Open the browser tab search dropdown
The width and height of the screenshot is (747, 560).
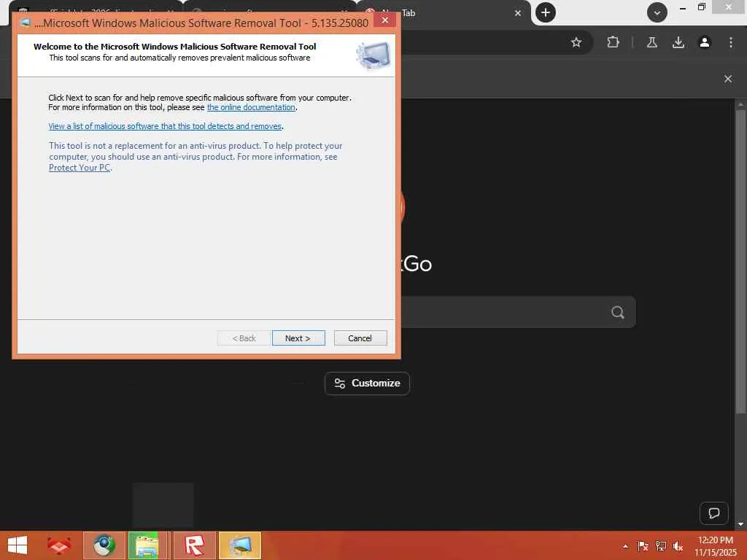click(657, 12)
